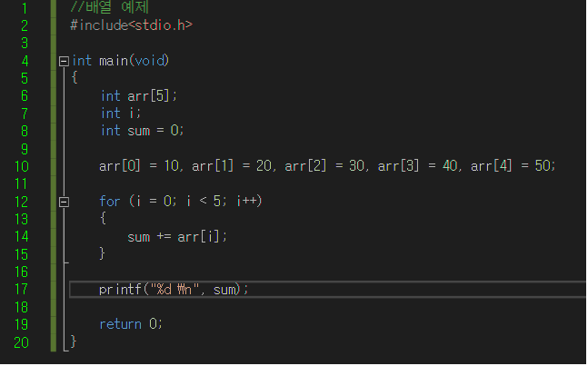The height and width of the screenshot is (366, 588).
Task: Click the 'int i;' declaration
Action: tap(121, 114)
